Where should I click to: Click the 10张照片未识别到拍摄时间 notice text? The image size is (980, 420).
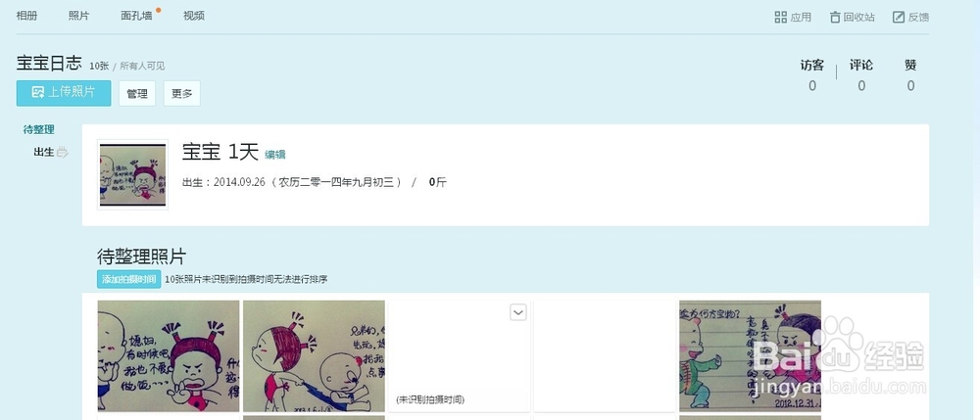coord(246,280)
